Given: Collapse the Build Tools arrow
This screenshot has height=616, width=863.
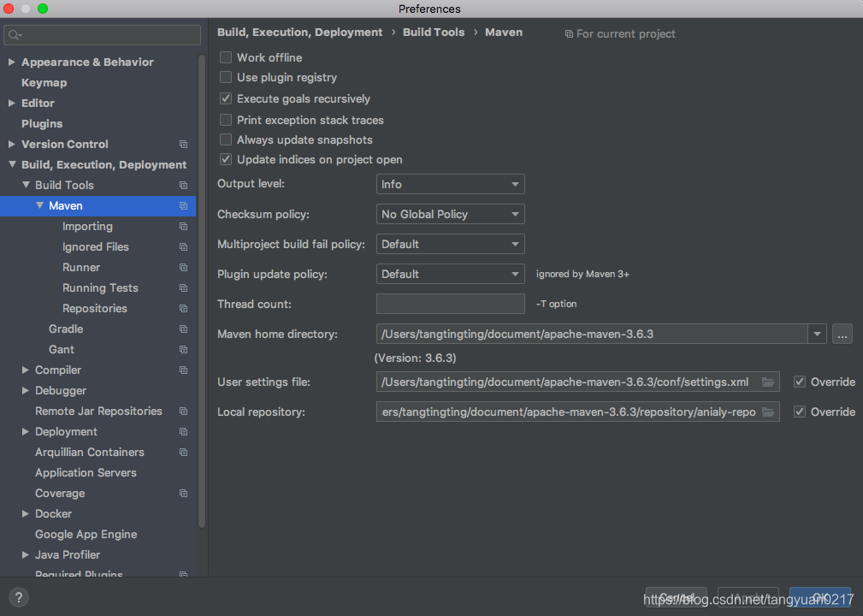Looking at the screenshot, I should 26,185.
